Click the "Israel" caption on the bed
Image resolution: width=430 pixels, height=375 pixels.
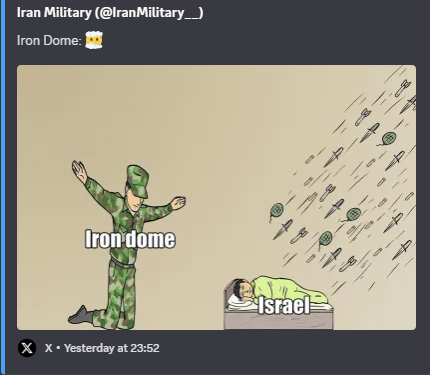(x=284, y=305)
